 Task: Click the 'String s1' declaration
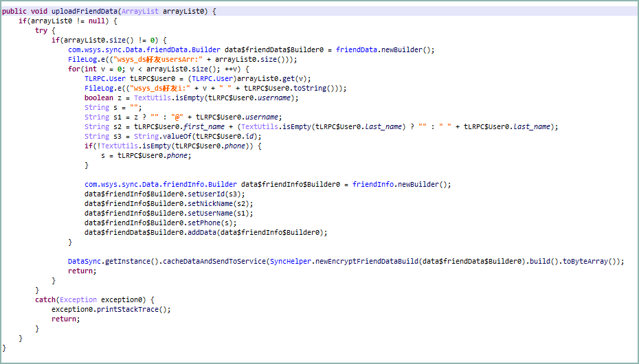[x=103, y=117]
